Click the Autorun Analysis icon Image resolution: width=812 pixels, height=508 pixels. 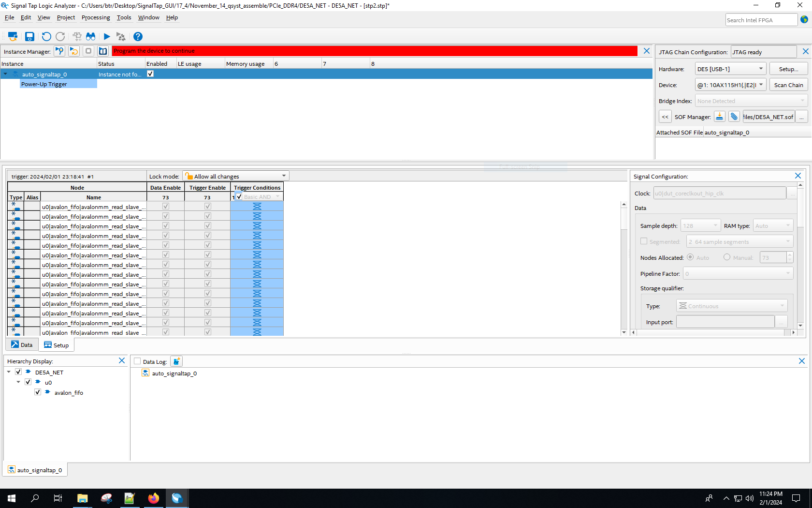pos(74,51)
